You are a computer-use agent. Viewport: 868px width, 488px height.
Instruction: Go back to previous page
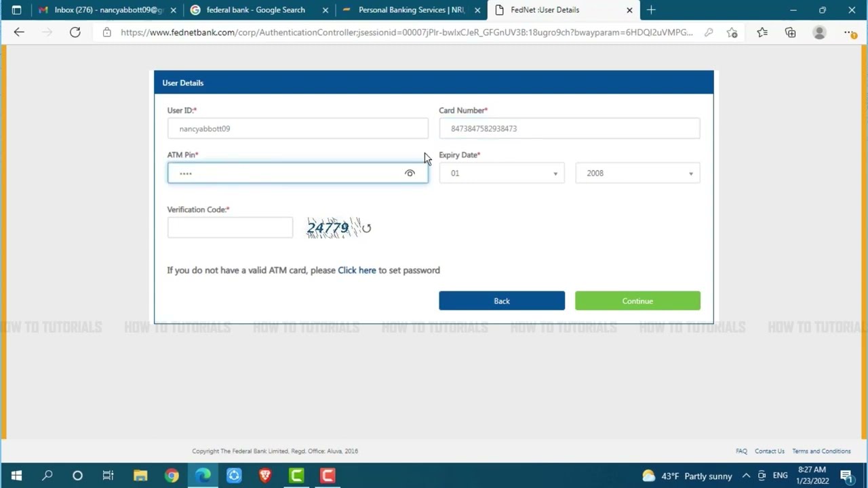(19, 33)
